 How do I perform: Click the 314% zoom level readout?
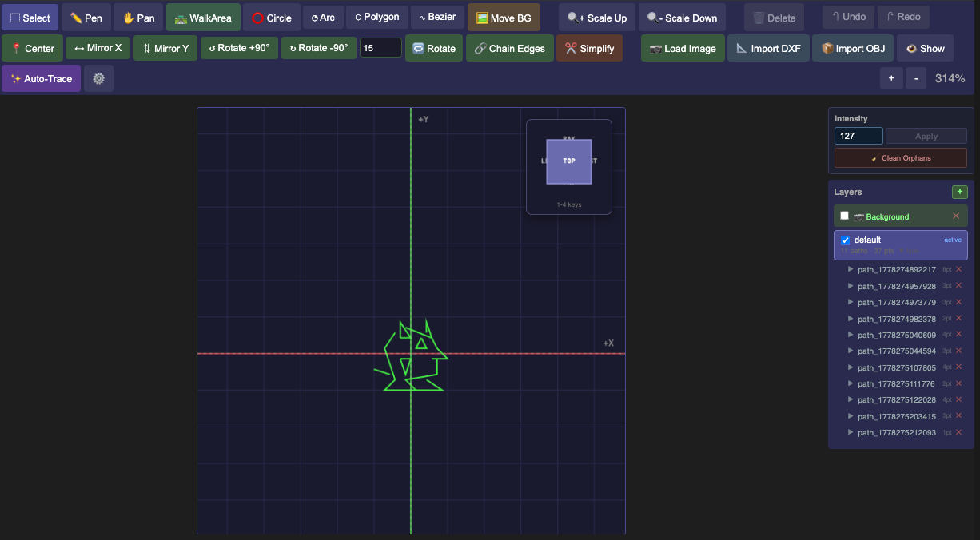(x=950, y=78)
